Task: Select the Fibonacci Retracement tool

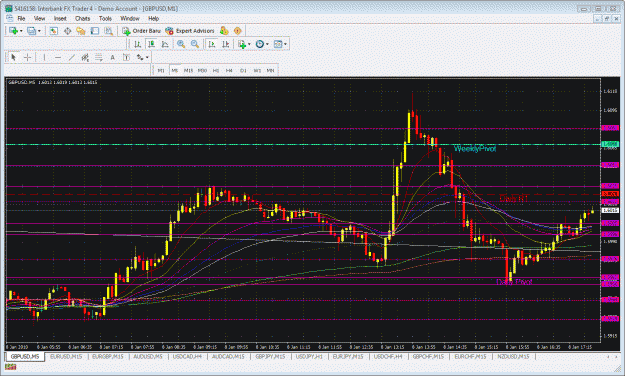Action: (98, 57)
